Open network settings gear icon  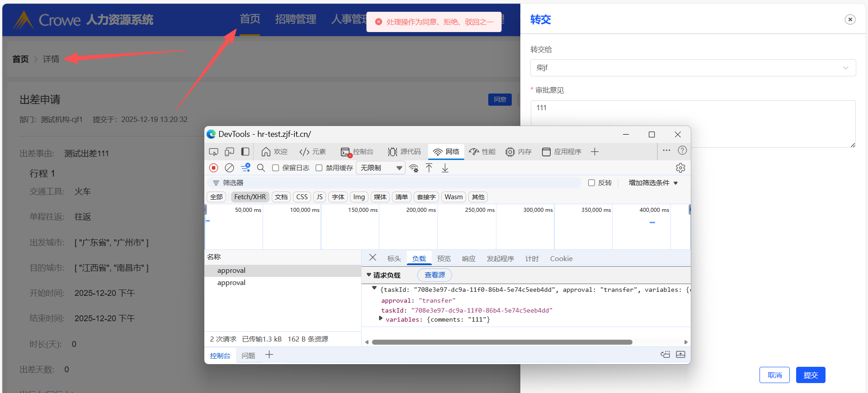pyautogui.click(x=680, y=168)
